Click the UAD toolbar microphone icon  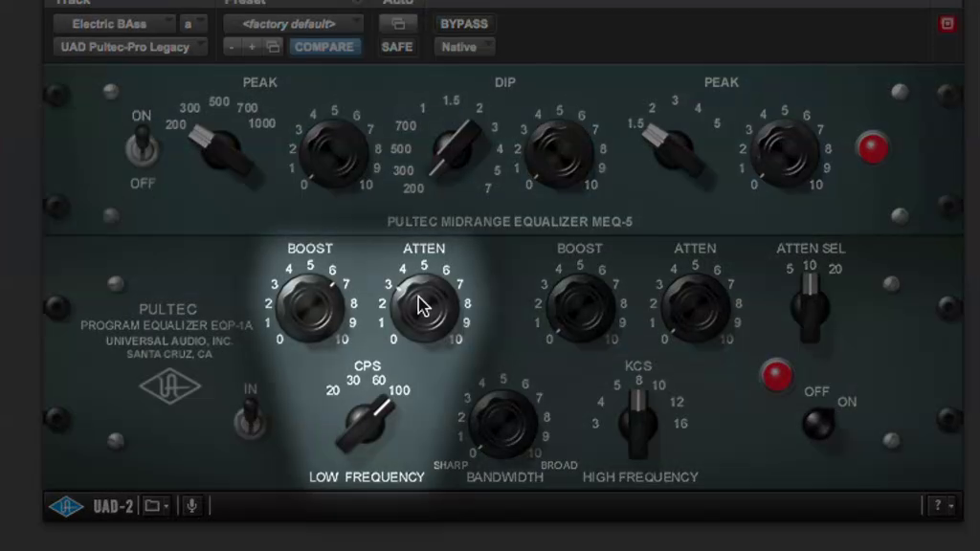coord(191,506)
